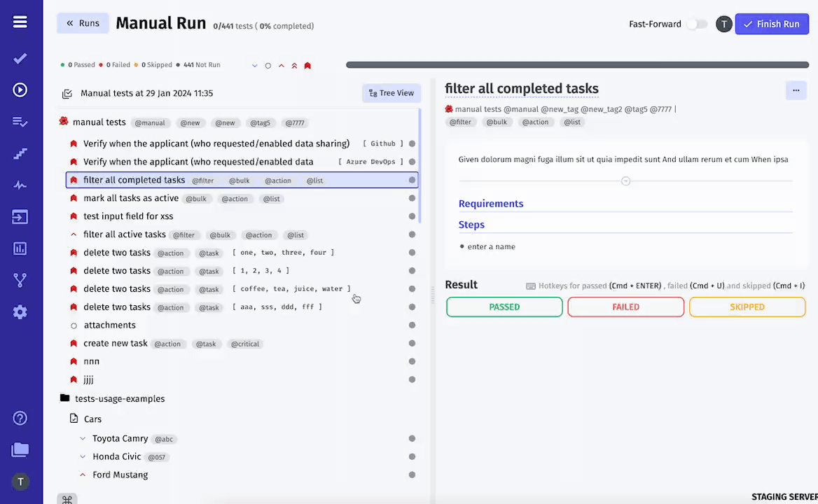Open the Branches fork icon in sidebar
This screenshot has height=504, width=818.
(x=20, y=281)
